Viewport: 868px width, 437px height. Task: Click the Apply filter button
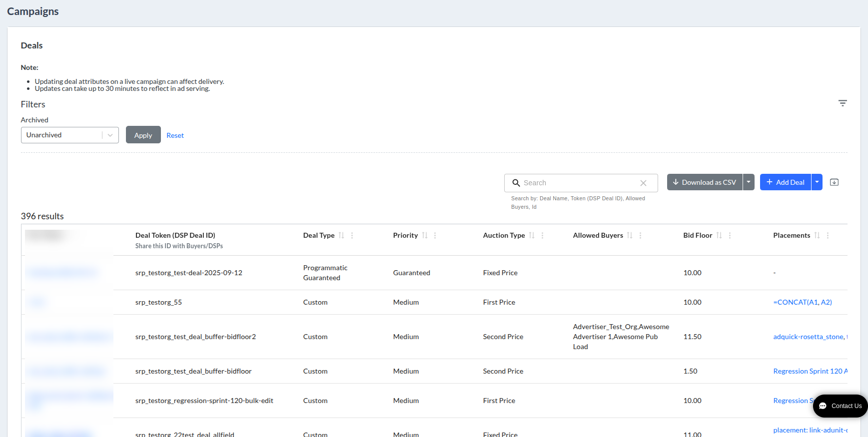point(143,135)
